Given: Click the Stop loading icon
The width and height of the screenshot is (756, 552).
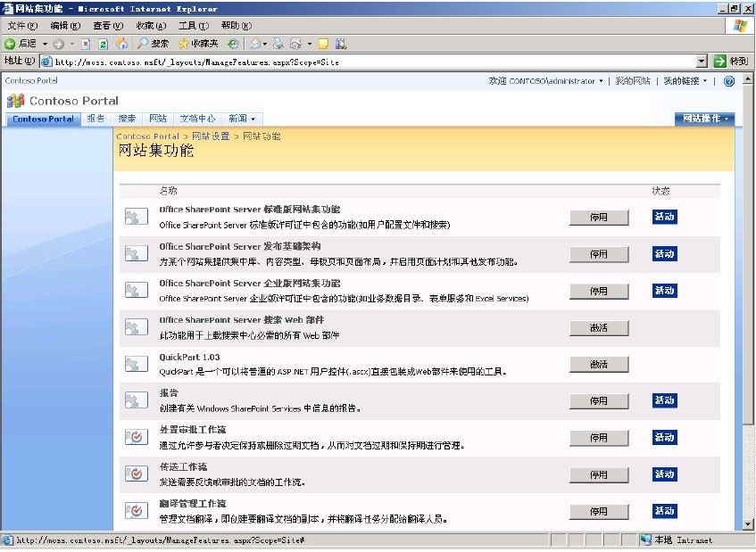Looking at the screenshot, I should point(86,44).
